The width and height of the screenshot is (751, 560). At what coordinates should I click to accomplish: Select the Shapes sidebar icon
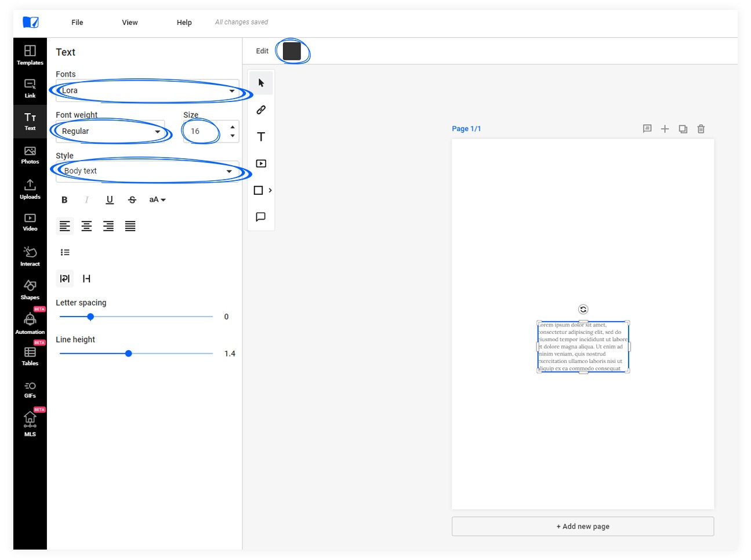point(30,289)
